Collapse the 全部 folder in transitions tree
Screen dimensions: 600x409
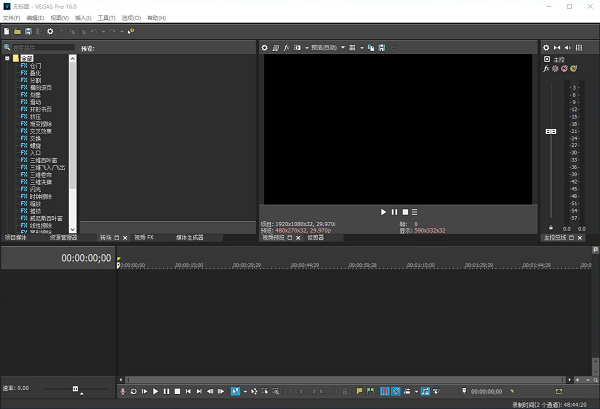pos(7,58)
